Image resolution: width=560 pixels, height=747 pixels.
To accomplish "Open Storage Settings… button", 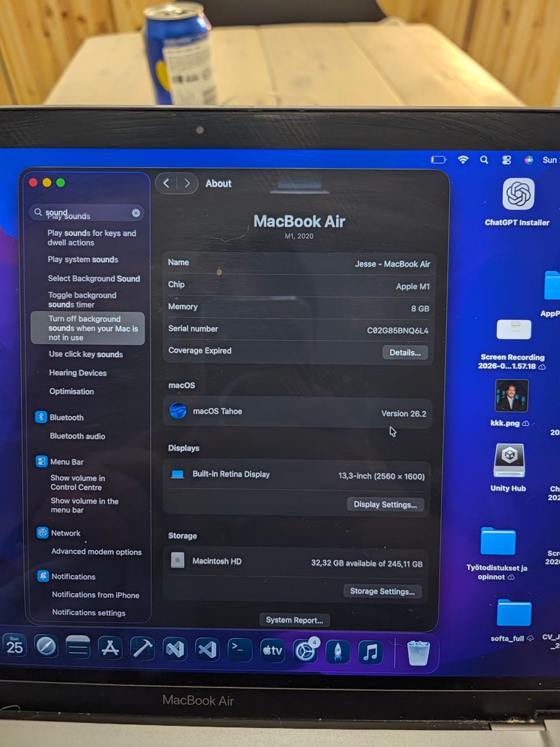I will coord(382,591).
